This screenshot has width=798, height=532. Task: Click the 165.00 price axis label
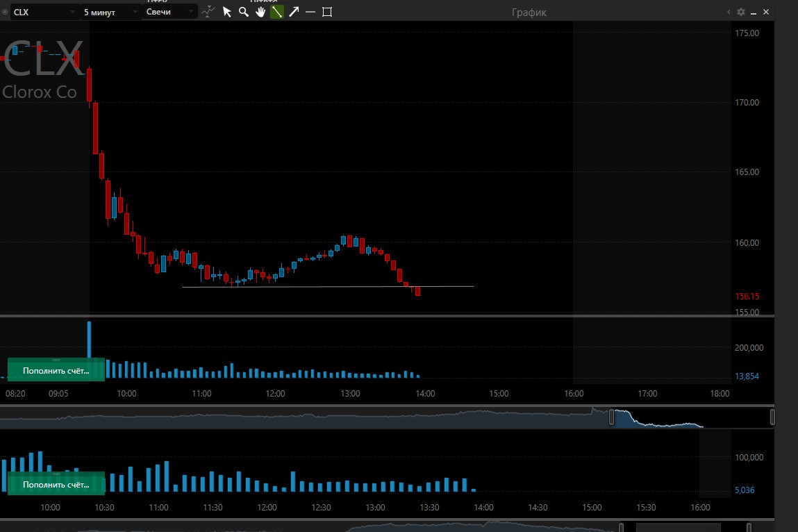click(747, 172)
